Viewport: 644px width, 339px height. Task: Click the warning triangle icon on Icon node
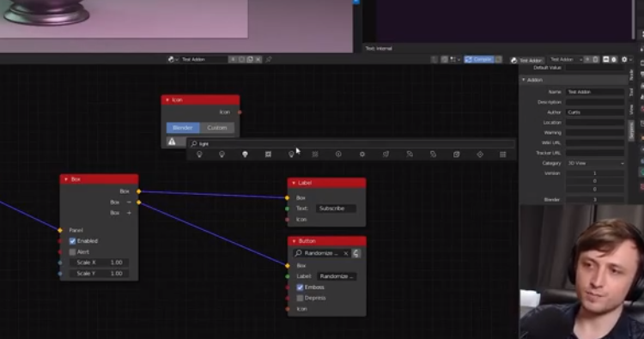pyautogui.click(x=172, y=142)
